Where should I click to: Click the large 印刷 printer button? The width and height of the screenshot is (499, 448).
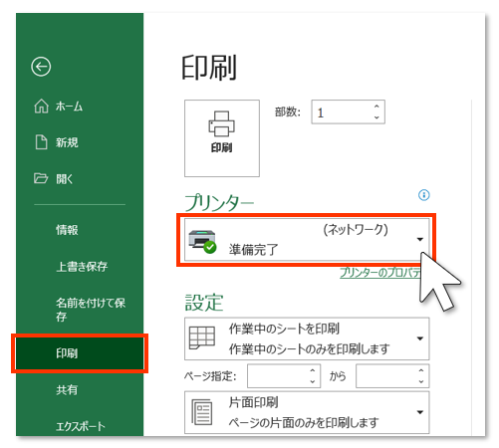(x=222, y=138)
